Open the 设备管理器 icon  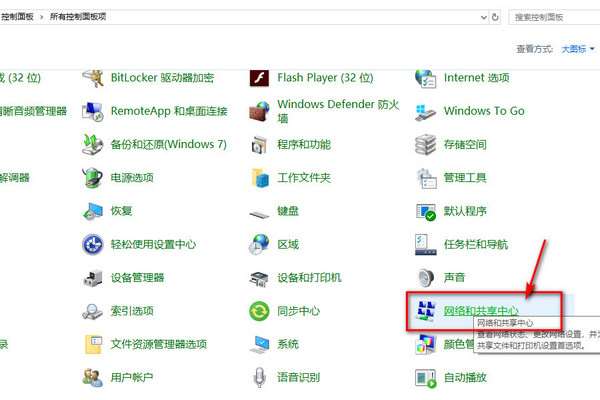click(x=93, y=278)
